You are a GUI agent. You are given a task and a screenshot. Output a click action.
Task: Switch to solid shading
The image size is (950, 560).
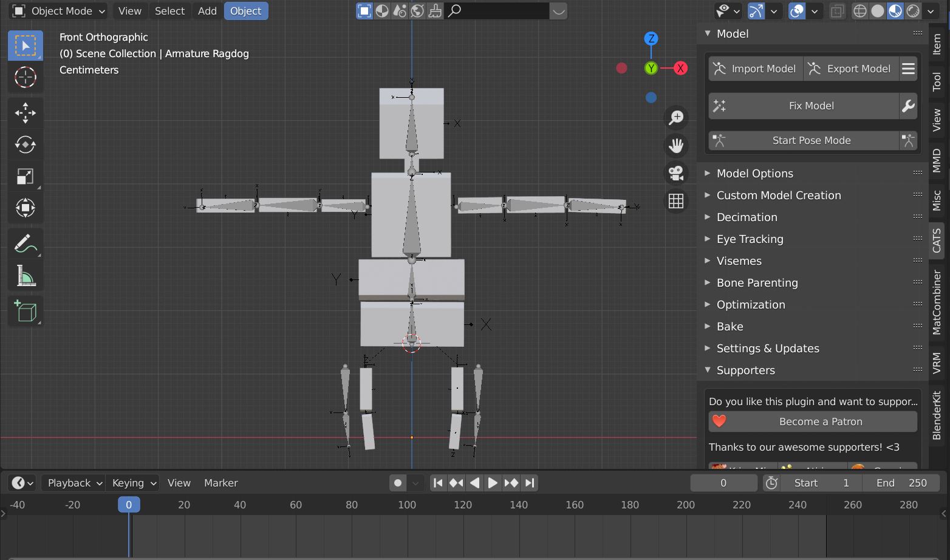pos(877,11)
